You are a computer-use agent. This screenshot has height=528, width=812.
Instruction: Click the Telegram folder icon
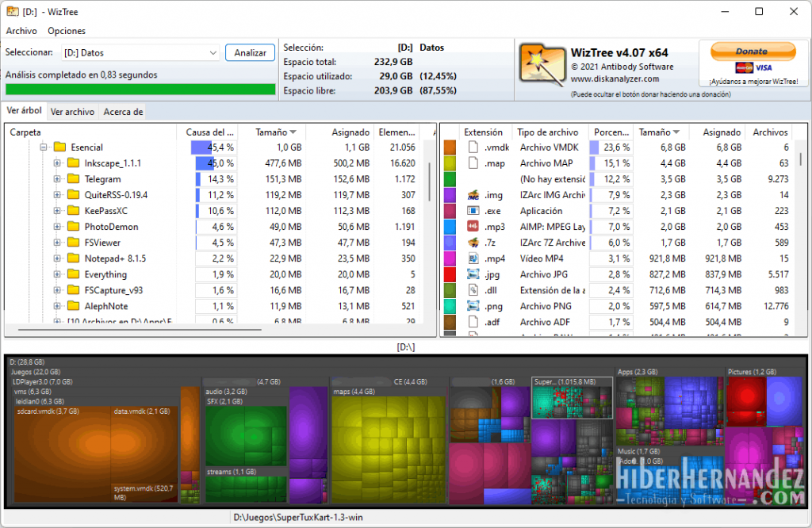point(75,179)
